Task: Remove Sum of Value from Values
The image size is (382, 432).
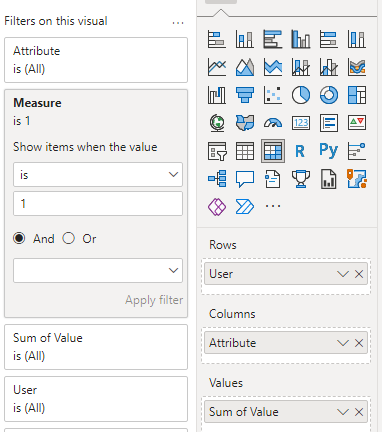Action: coord(359,412)
